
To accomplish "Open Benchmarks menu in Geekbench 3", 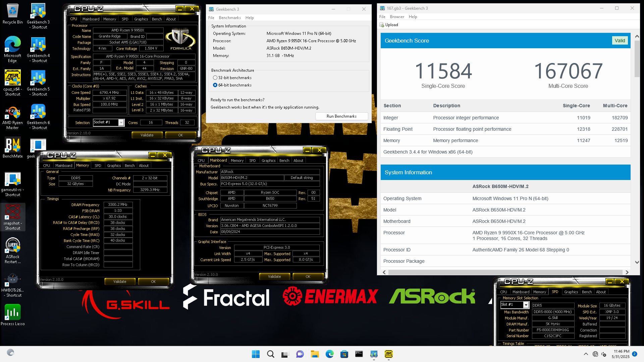I will coord(230,18).
